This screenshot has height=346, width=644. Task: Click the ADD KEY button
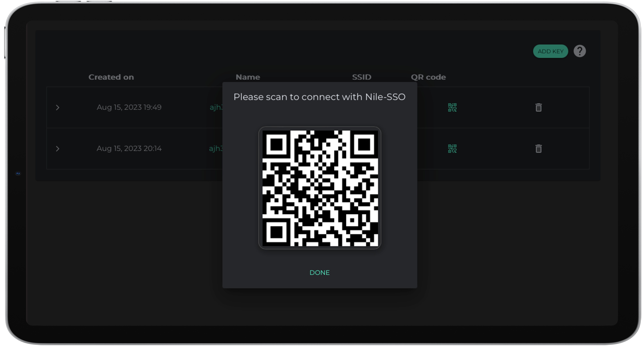pyautogui.click(x=550, y=51)
